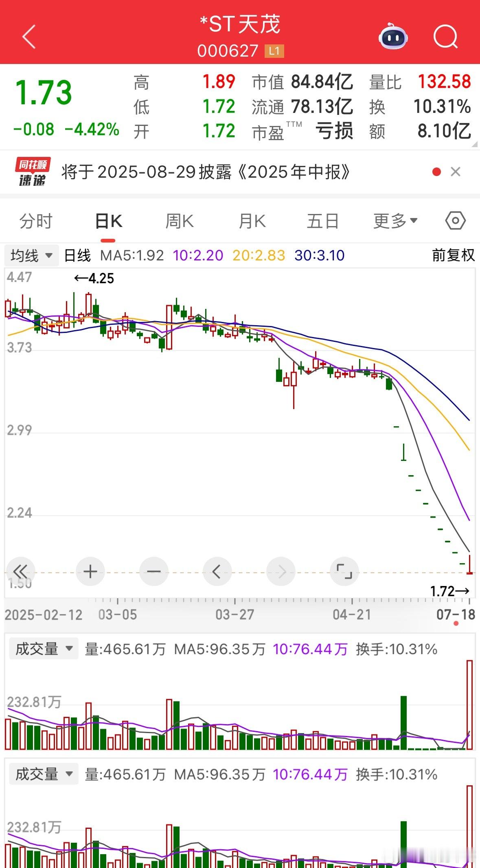This screenshot has height=868, width=480.
Task: Tap circulating value 78.13亿
Action: [322, 107]
